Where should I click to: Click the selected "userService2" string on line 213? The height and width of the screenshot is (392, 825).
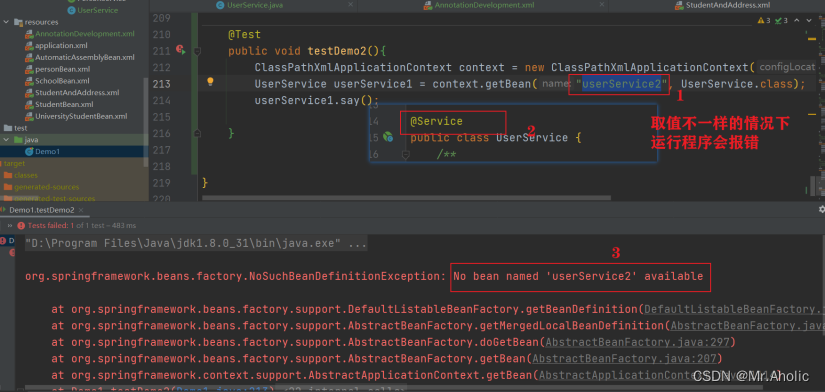[x=621, y=84]
